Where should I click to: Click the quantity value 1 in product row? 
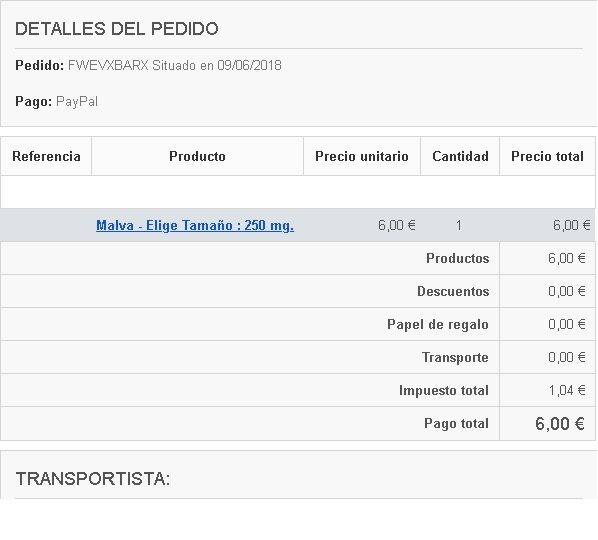pyautogui.click(x=459, y=225)
